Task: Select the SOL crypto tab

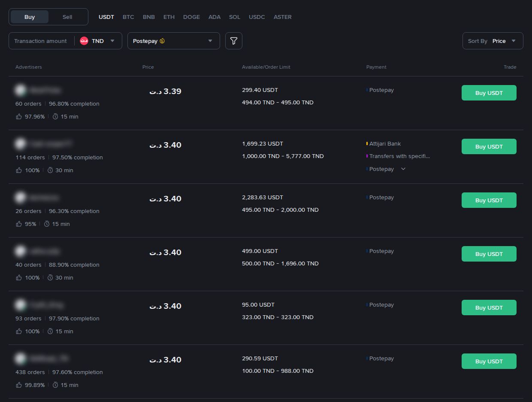Action: click(x=235, y=17)
